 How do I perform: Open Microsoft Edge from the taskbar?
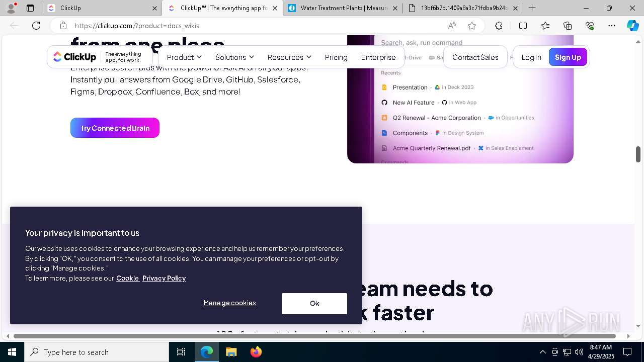[207, 352]
